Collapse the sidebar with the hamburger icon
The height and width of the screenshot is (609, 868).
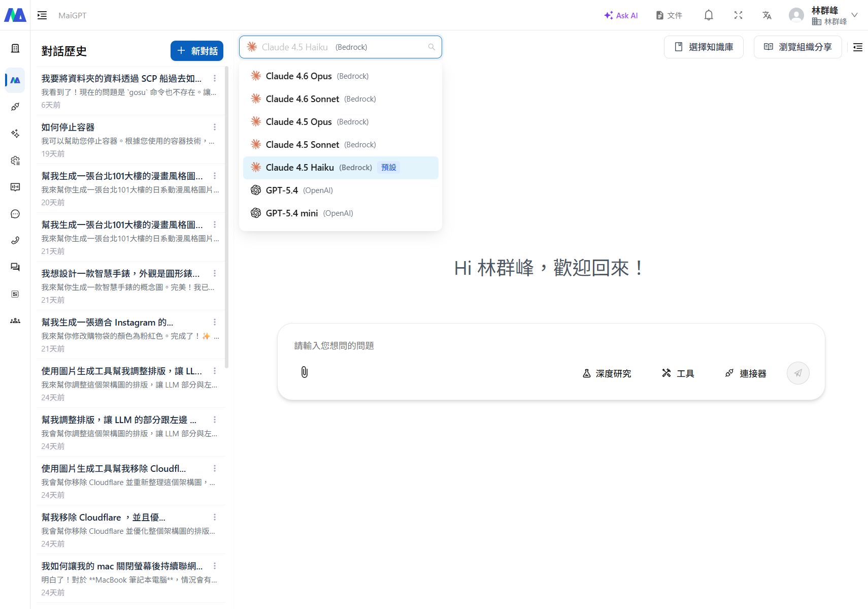tap(42, 15)
